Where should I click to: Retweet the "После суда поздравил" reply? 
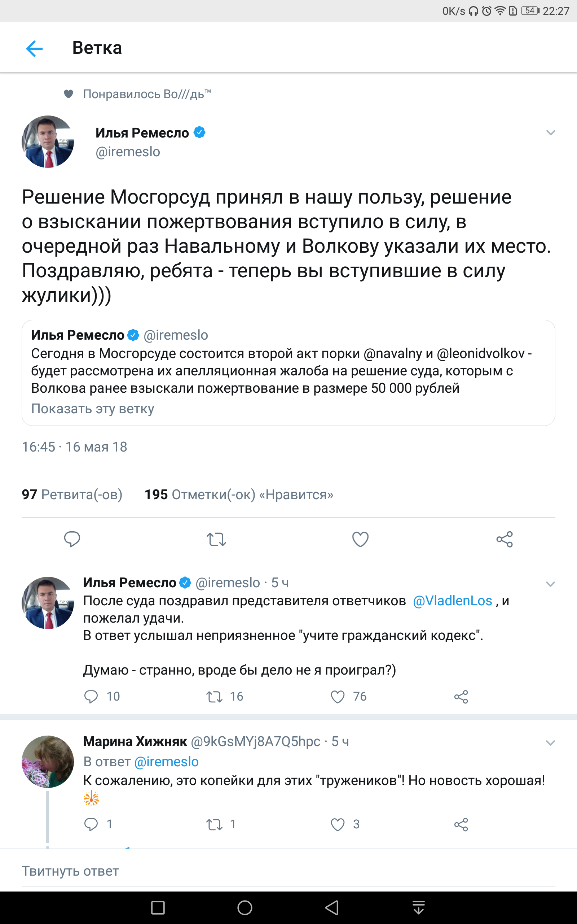click(x=215, y=697)
